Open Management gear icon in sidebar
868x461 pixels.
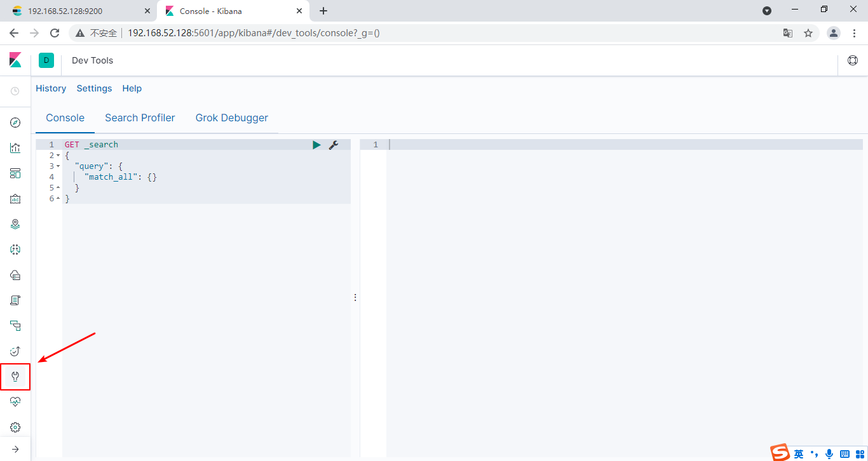coord(15,427)
